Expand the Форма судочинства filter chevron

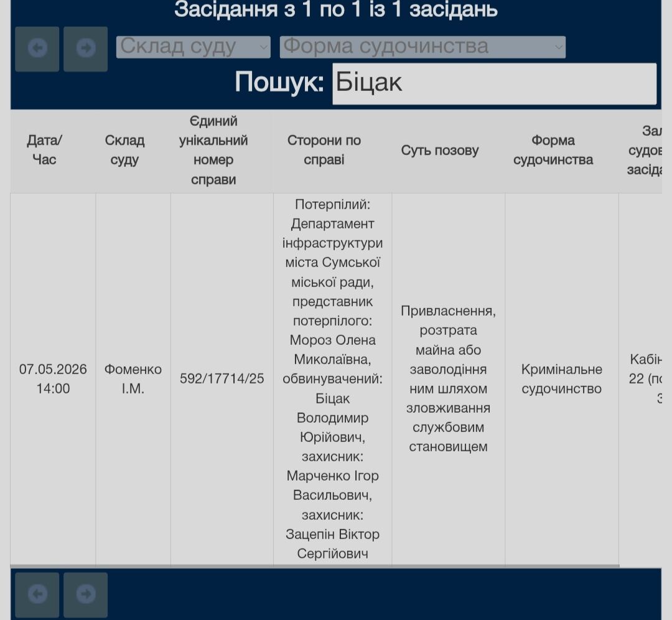tap(558, 46)
